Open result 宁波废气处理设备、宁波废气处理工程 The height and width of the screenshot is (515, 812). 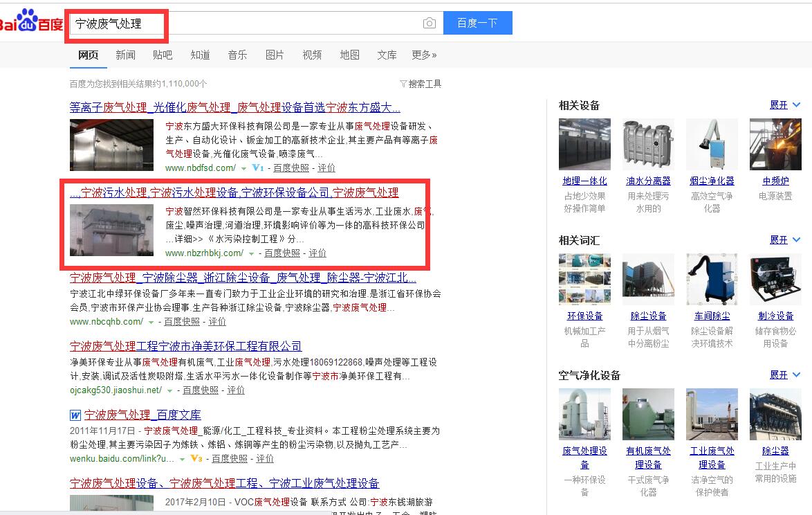click(225, 483)
